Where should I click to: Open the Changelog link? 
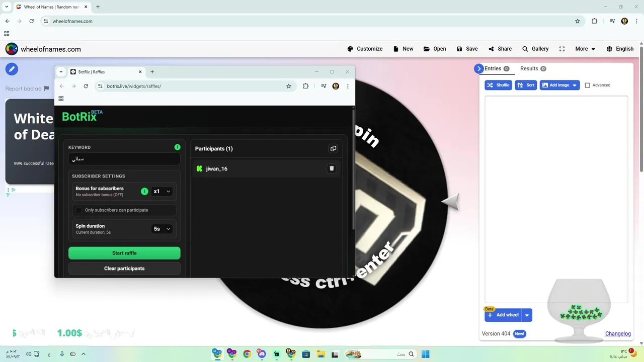618,333
